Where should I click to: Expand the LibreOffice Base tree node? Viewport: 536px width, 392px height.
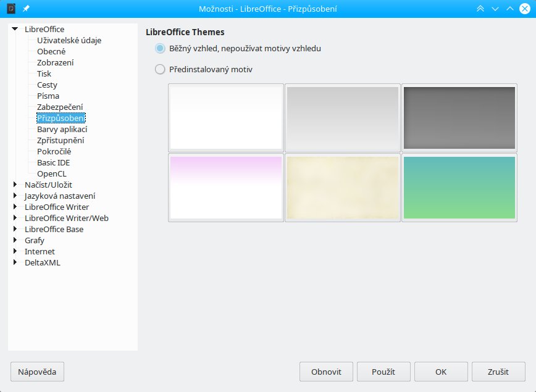pyautogui.click(x=15, y=229)
